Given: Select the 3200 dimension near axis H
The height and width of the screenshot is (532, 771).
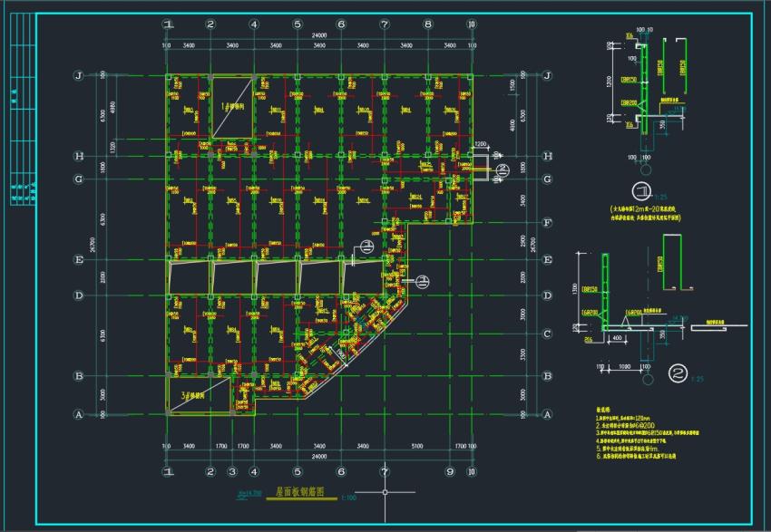Looking at the screenshot, I should pyautogui.click(x=481, y=144).
